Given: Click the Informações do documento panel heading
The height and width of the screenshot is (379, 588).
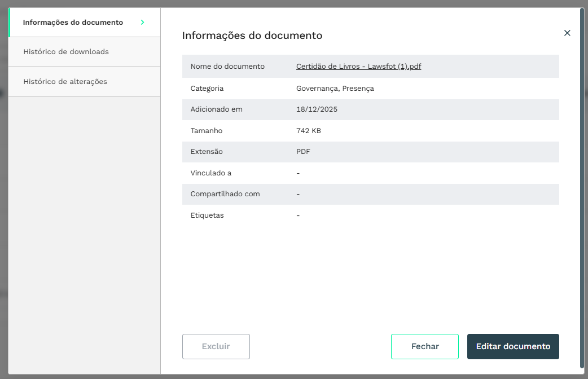Looking at the screenshot, I should (252, 36).
